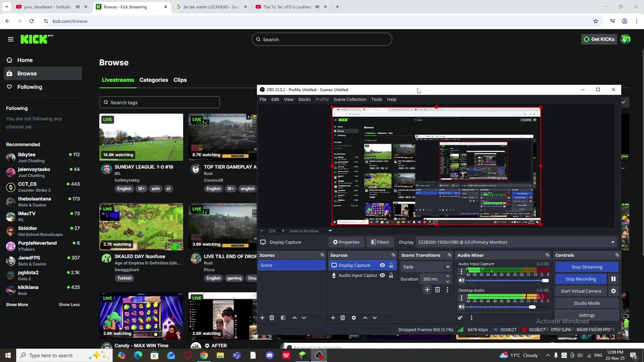Switch to Kick Clips tab
Image resolution: width=644 pixels, height=362 pixels.
tap(180, 80)
